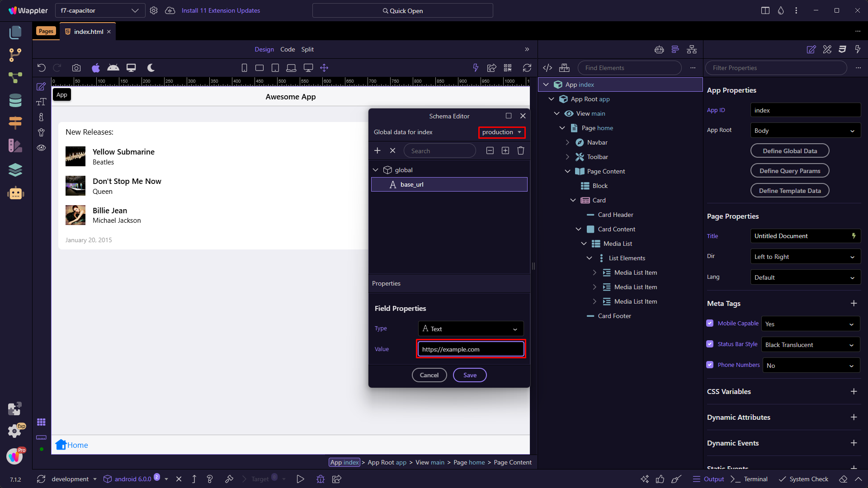The height and width of the screenshot is (488, 868).
Task: Disable the Phone Numbers checkbox
Action: click(x=710, y=365)
